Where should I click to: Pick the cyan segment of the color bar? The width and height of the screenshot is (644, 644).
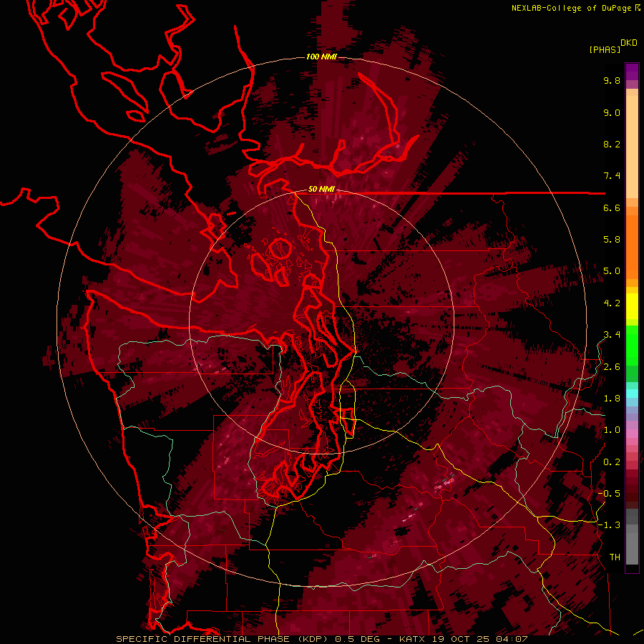tap(632, 394)
